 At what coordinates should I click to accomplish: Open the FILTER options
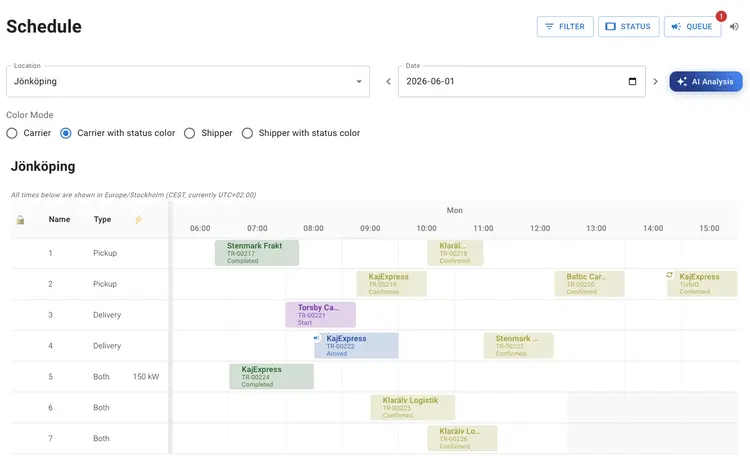click(x=565, y=27)
